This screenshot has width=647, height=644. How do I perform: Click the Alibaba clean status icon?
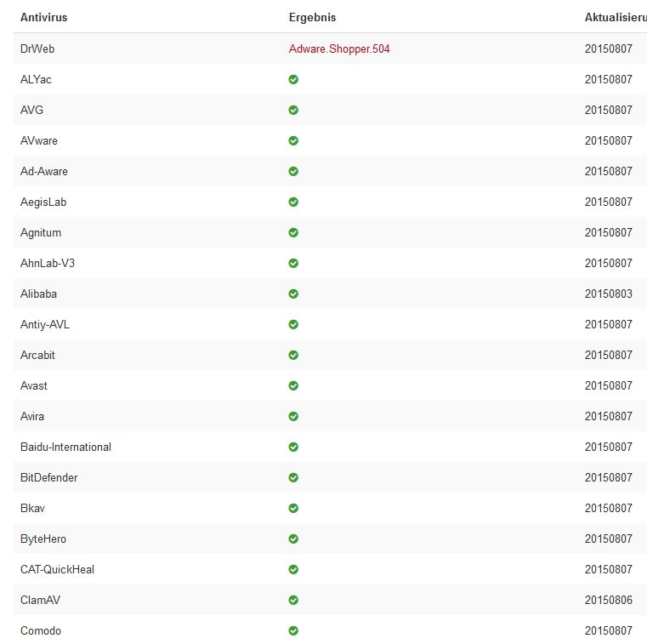click(x=293, y=294)
